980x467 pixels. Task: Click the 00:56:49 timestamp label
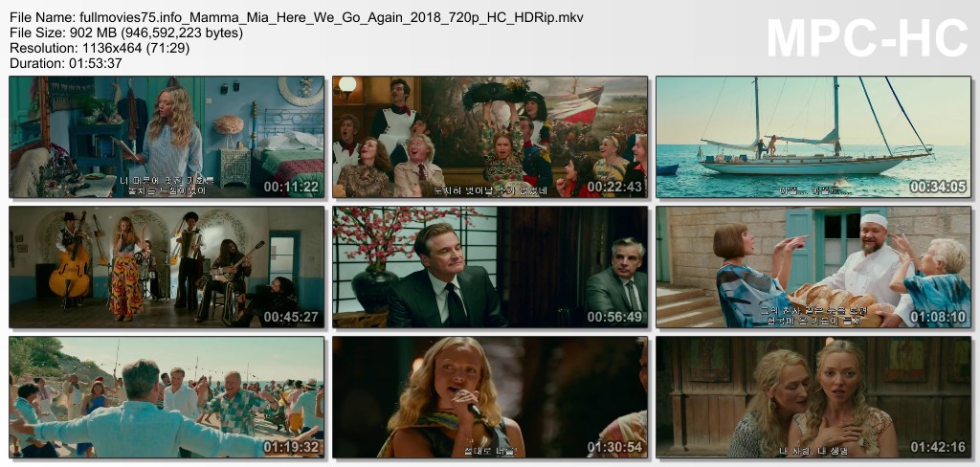tap(614, 317)
